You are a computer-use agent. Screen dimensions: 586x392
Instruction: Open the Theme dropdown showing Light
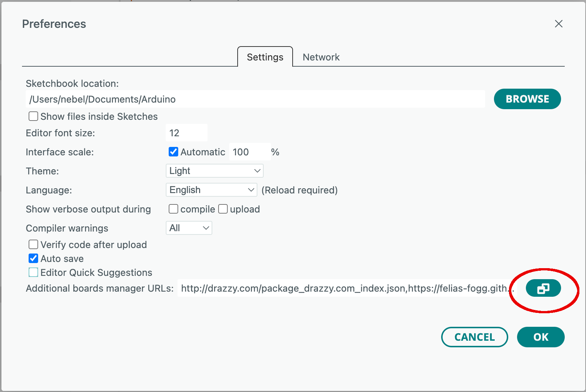coord(215,171)
